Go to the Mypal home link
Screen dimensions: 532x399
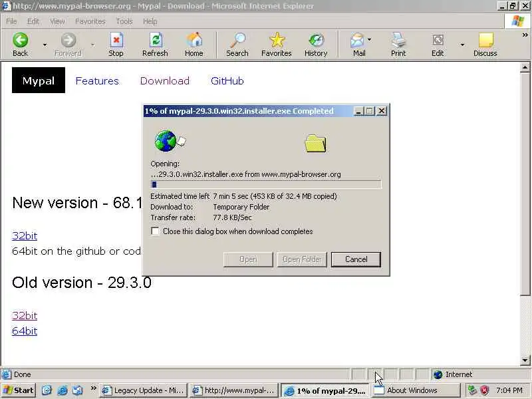(x=39, y=80)
